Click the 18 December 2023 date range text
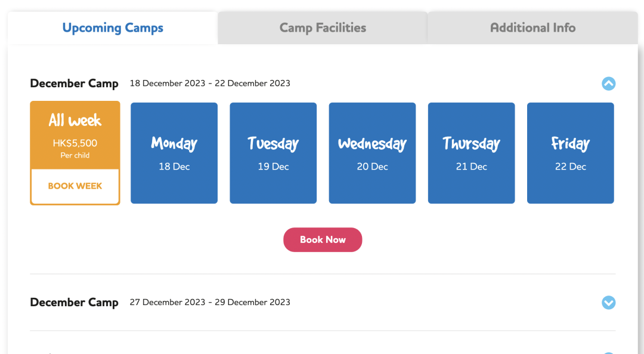Screen dimensions: 644x354 [x=210, y=84]
